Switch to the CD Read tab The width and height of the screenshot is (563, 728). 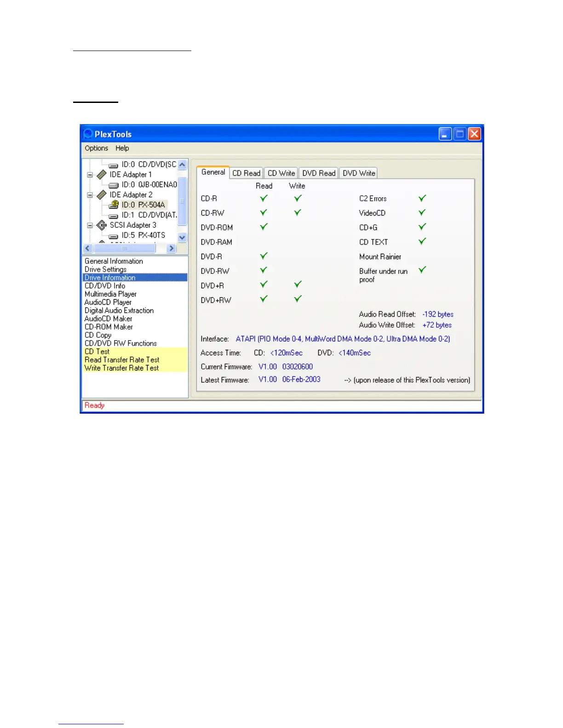[246, 173]
